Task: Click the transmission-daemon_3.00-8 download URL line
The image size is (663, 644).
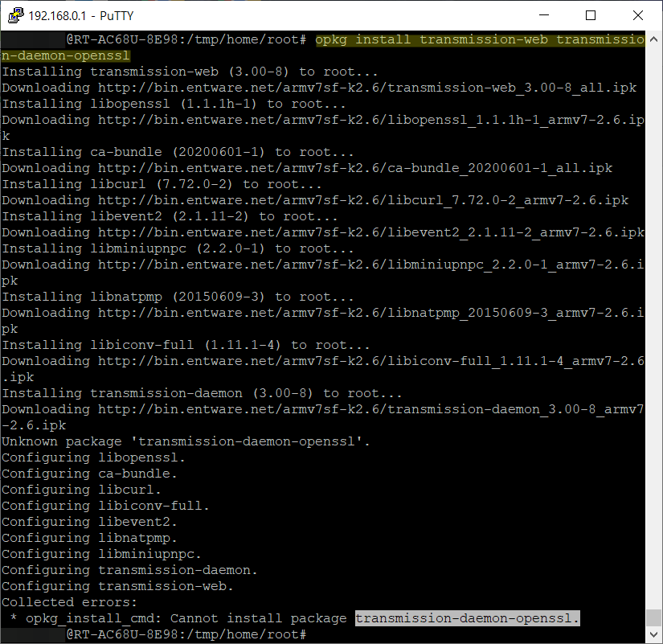Action: 323,409
